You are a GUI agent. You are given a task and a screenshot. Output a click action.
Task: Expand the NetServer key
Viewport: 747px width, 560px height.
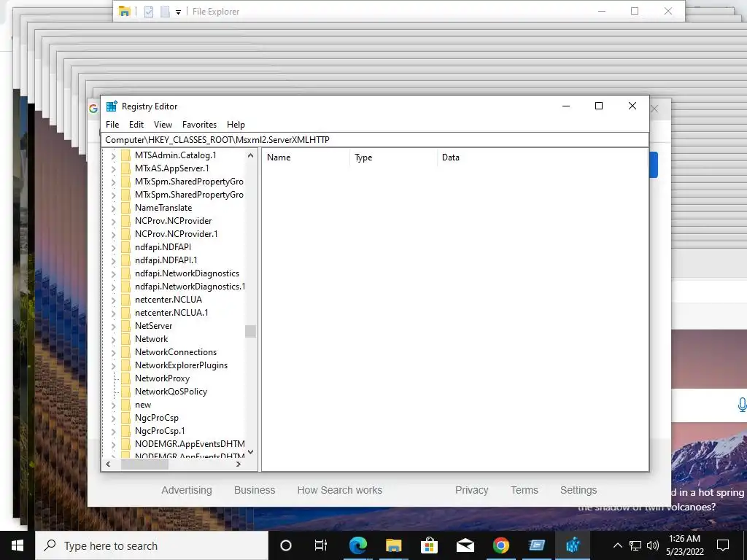113,326
